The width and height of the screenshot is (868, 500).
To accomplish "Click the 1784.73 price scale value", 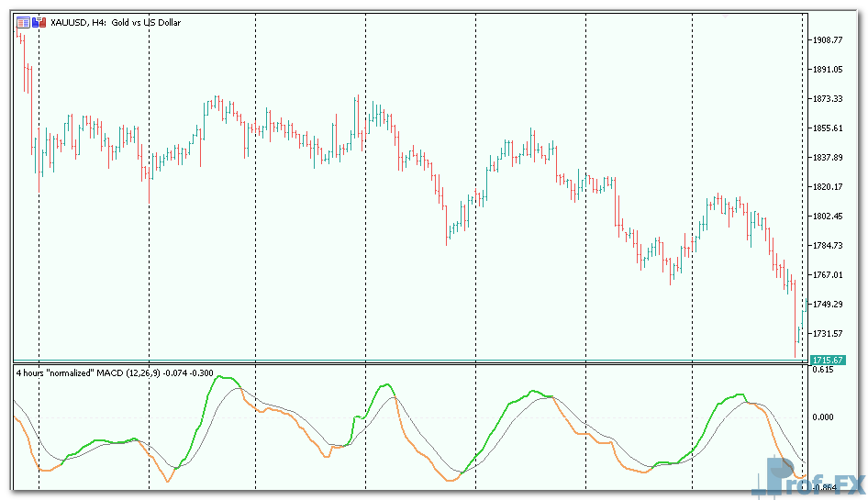I will click(828, 246).
